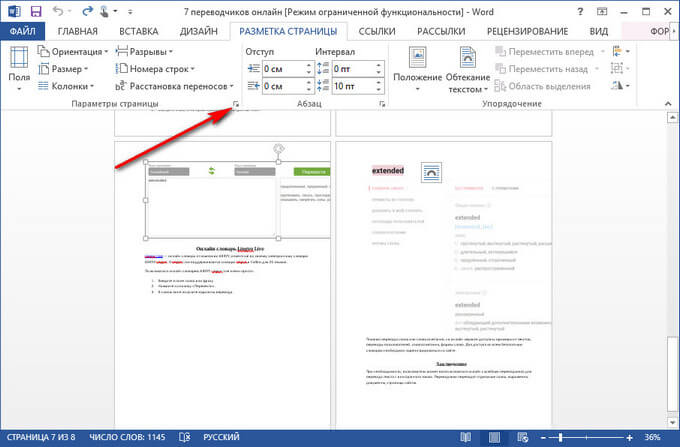
Task: Click Номера строк button
Action: point(160,69)
